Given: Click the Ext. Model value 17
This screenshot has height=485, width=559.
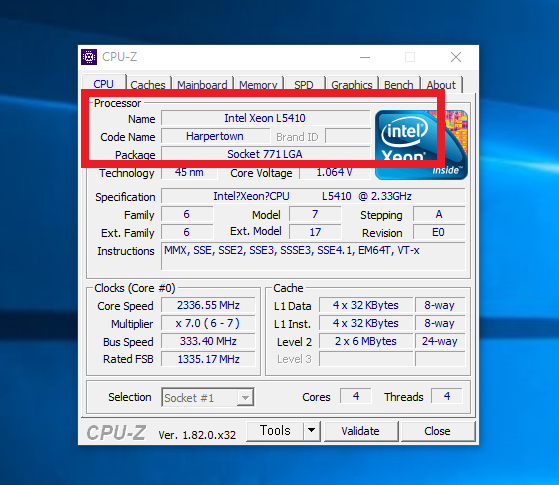Looking at the screenshot, I should tap(315, 232).
